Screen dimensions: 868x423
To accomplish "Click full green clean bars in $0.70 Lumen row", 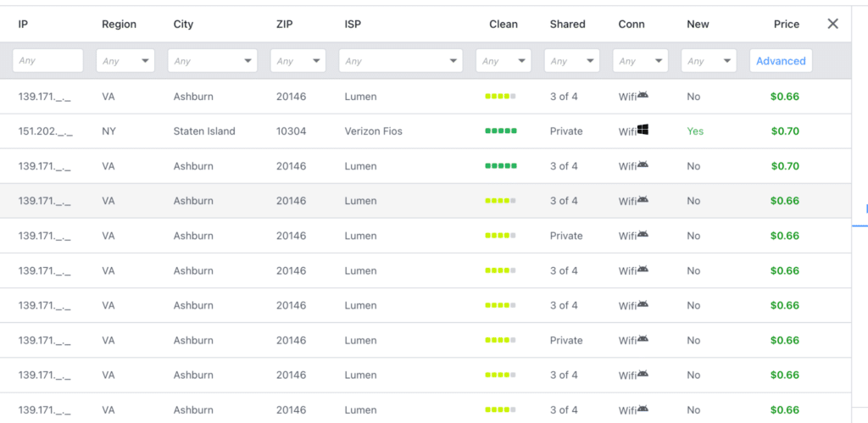I will [x=501, y=166].
